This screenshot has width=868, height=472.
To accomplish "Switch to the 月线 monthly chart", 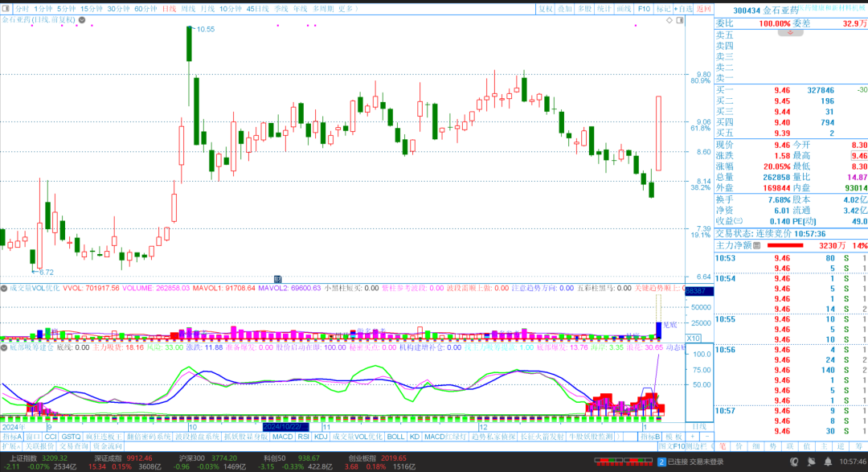I will coord(207,9).
